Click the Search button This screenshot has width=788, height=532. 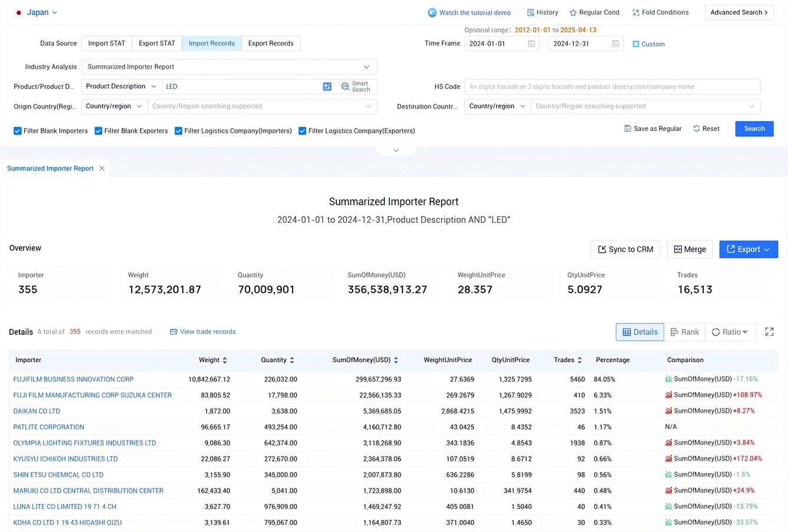tap(754, 129)
